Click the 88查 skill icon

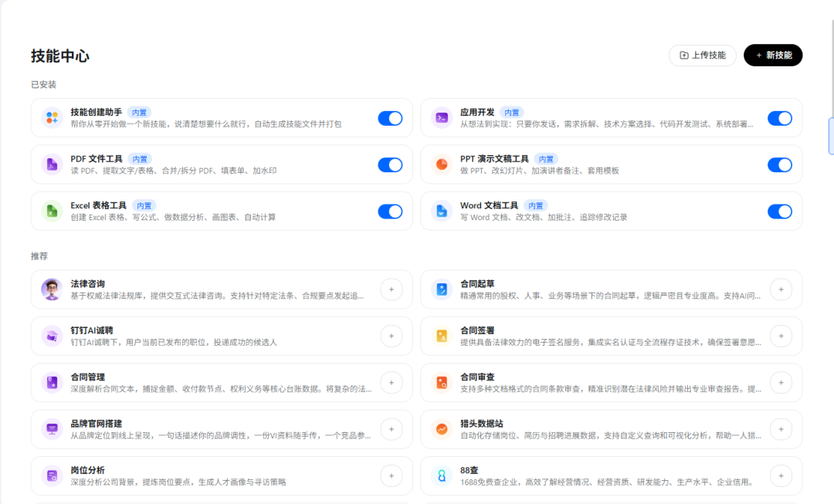coord(441,476)
